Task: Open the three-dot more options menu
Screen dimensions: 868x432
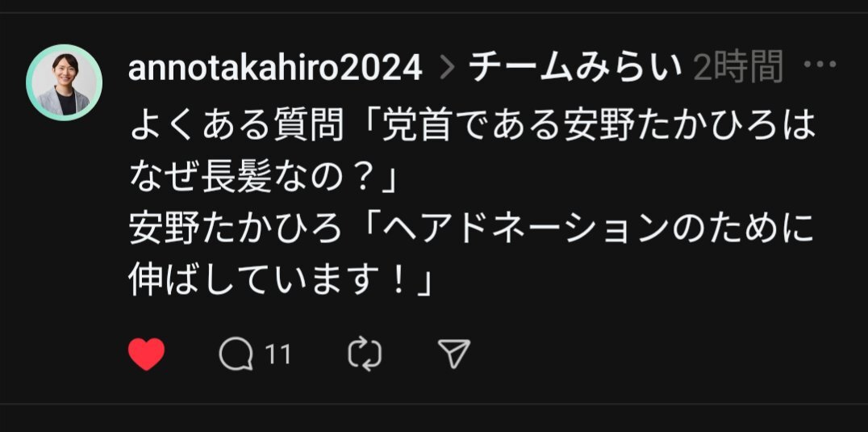Action: [x=820, y=65]
